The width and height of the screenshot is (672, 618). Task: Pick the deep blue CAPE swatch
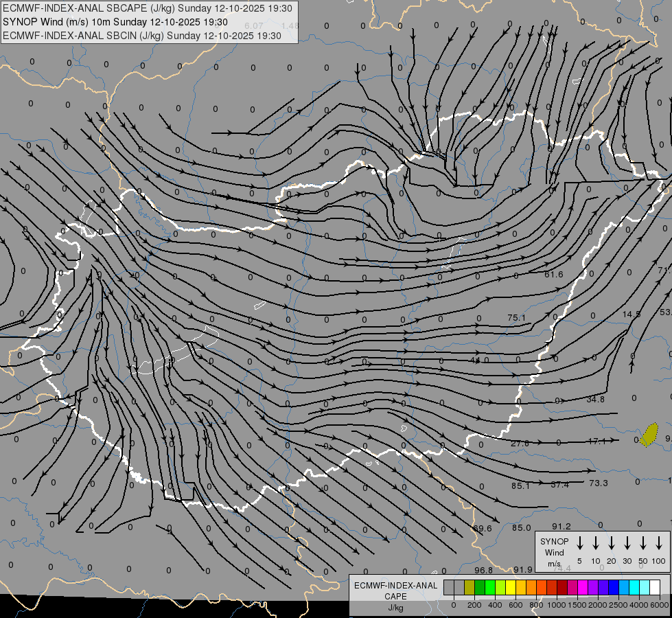(613, 587)
